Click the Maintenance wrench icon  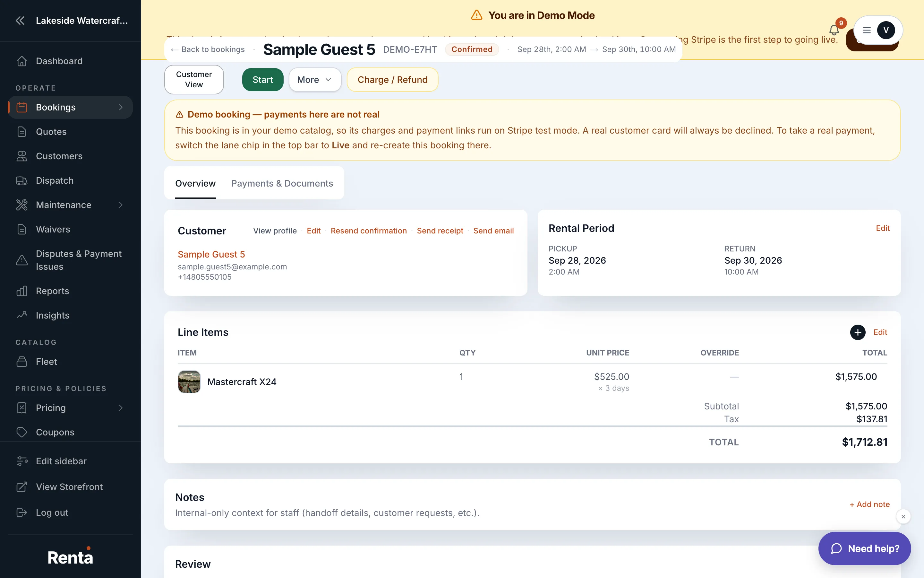pos(22,205)
